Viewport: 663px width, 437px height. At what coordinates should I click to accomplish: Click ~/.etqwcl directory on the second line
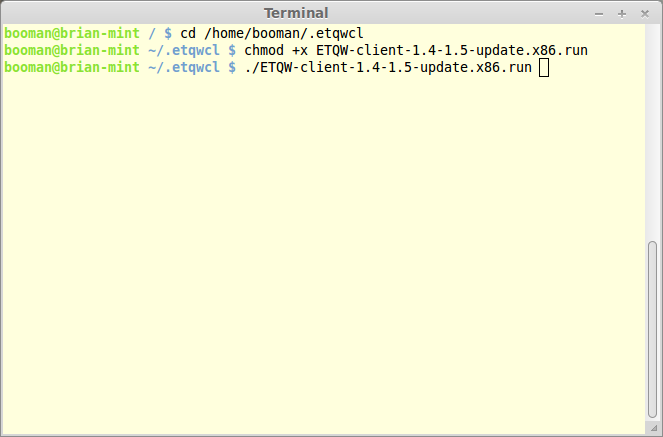coord(184,51)
